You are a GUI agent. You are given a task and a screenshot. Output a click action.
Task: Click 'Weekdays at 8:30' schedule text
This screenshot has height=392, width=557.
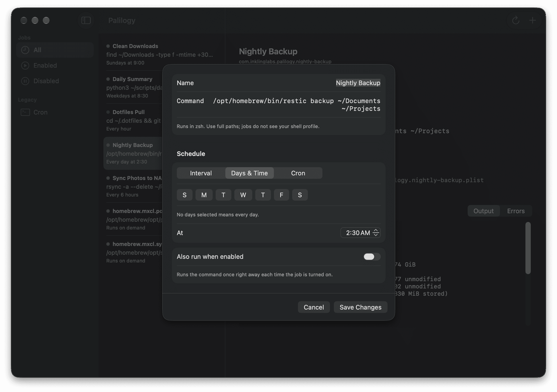coord(127,96)
